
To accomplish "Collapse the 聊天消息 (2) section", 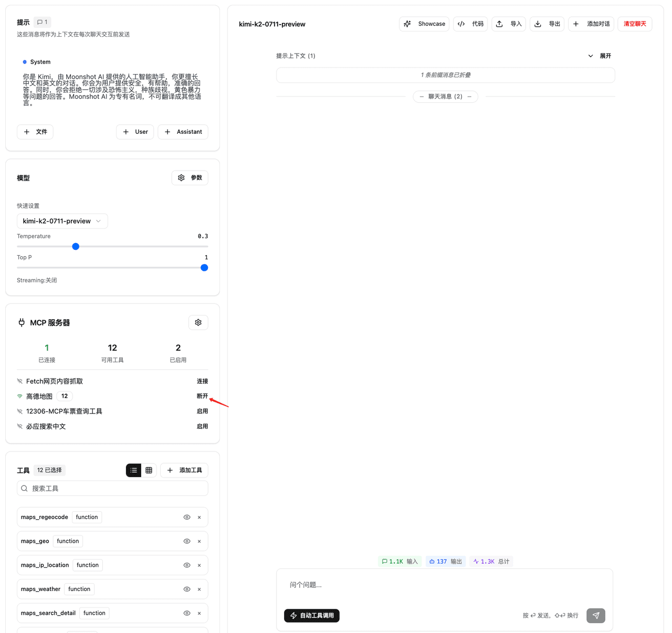I will [x=445, y=97].
